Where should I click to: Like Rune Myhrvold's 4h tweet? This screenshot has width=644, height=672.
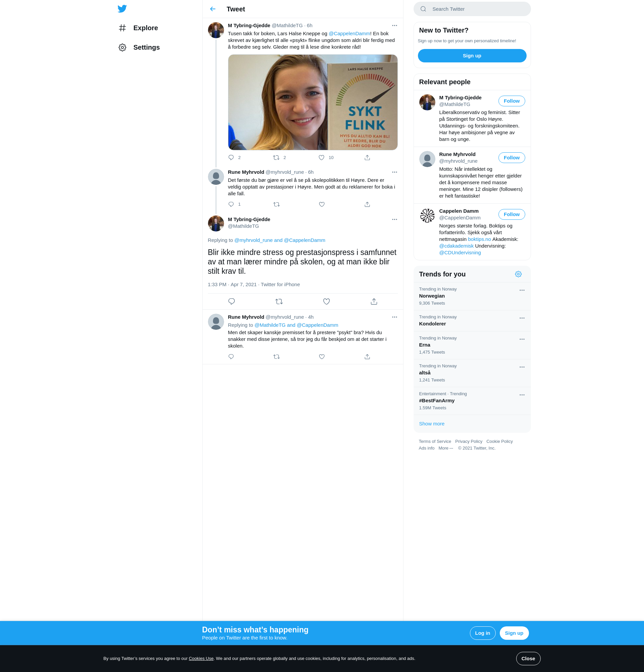coord(322,357)
